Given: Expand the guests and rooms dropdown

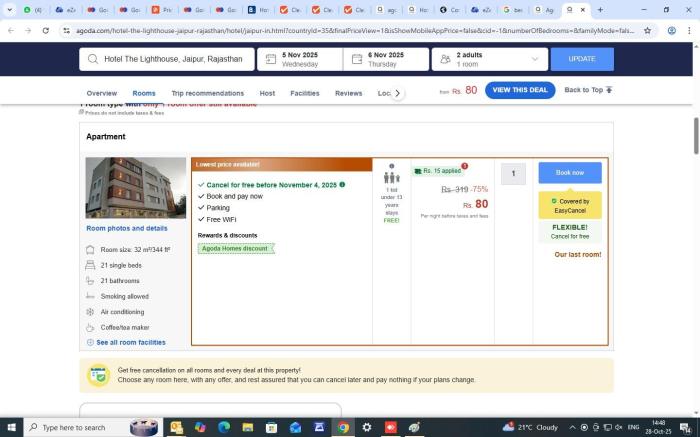Looking at the screenshot, I should tap(535, 59).
